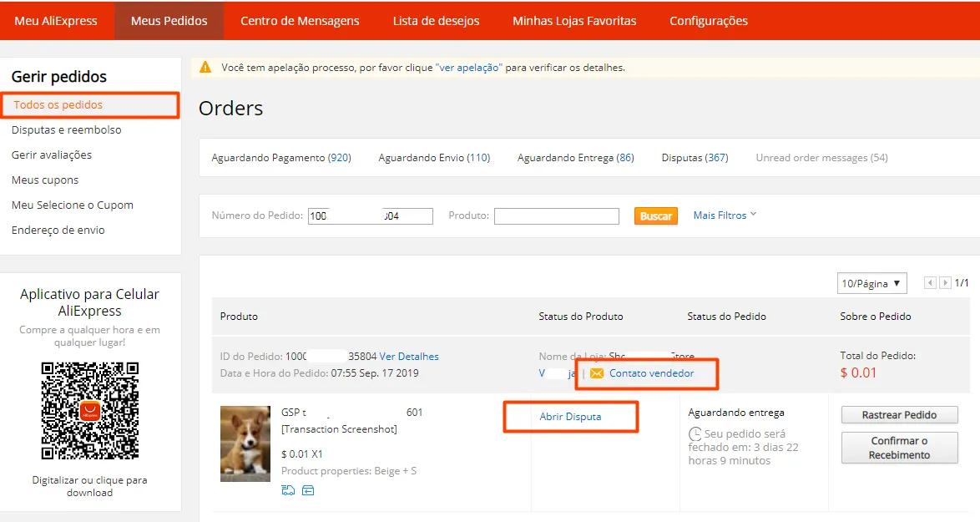980x522 pixels.
Task: Go to previous page arrow
Action: tap(930, 283)
